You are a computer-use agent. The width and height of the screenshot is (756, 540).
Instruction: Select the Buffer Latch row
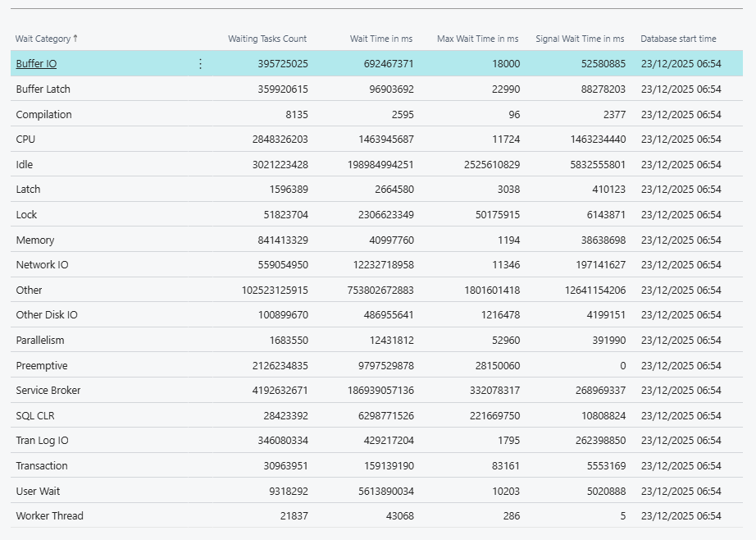[x=43, y=89]
